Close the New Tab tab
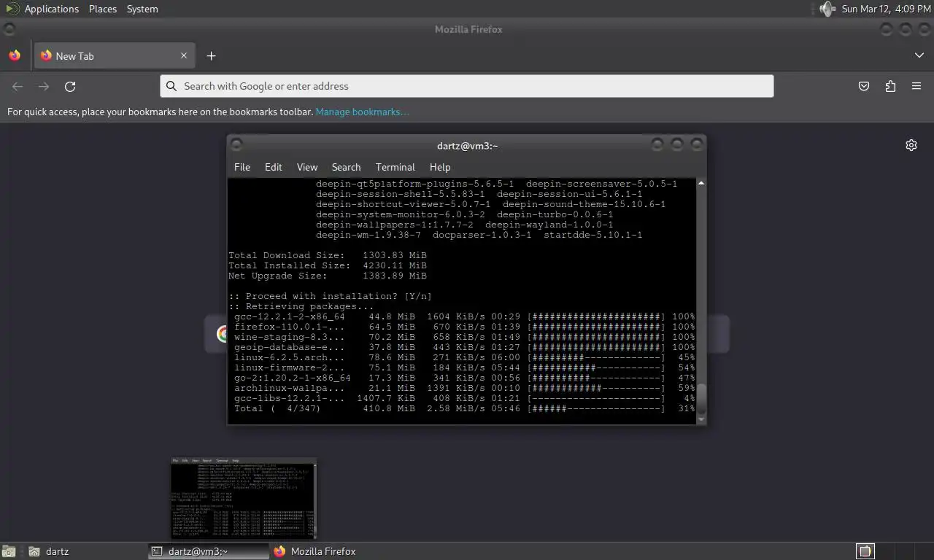This screenshot has height=560, width=934. click(x=184, y=55)
